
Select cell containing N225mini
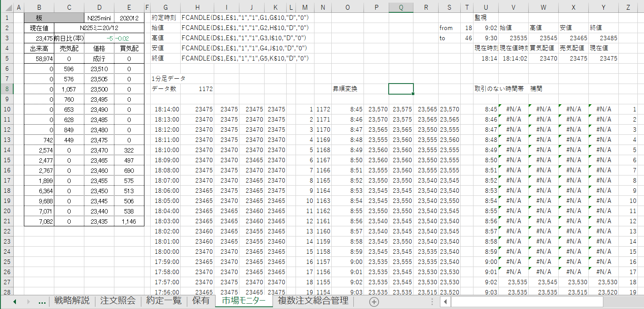click(x=99, y=18)
